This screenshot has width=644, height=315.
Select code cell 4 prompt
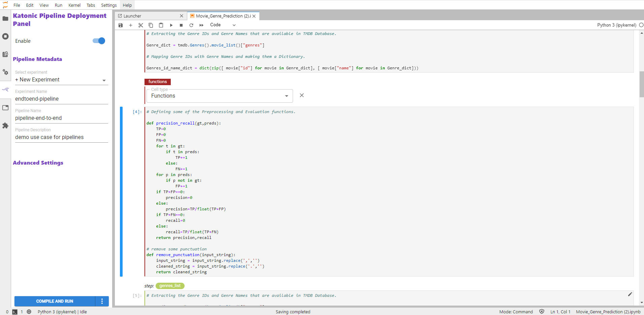coord(137,112)
